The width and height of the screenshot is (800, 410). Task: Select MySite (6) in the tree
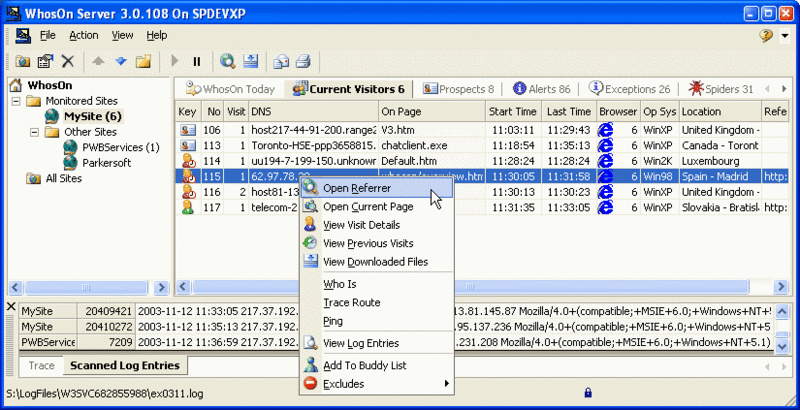coord(92,116)
